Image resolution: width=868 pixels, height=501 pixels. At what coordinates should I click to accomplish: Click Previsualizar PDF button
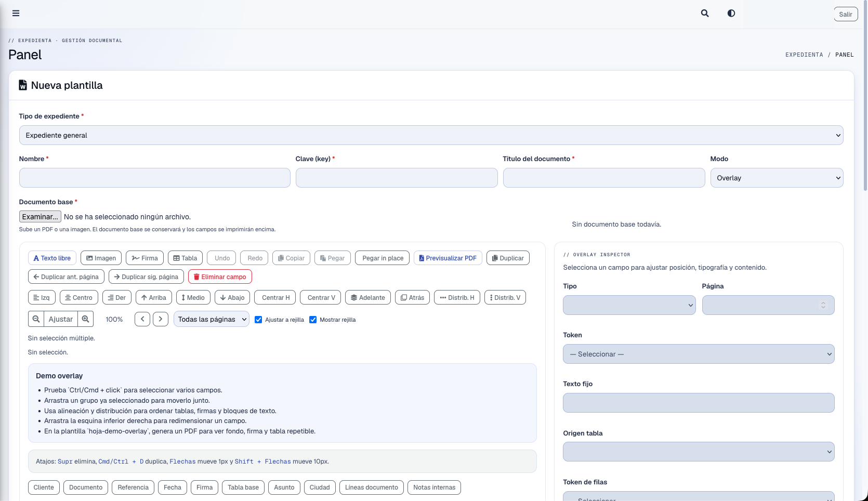[x=448, y=258]
